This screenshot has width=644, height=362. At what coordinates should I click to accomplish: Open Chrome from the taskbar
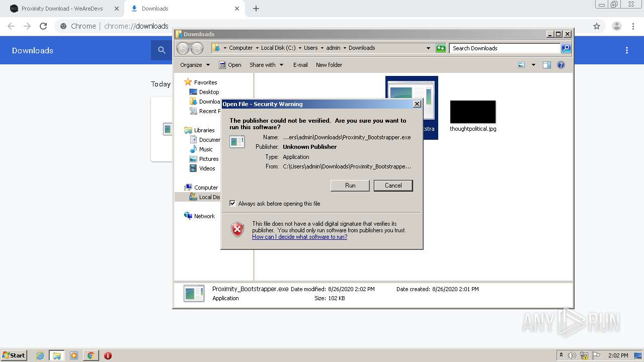click(x=91, y=355)
